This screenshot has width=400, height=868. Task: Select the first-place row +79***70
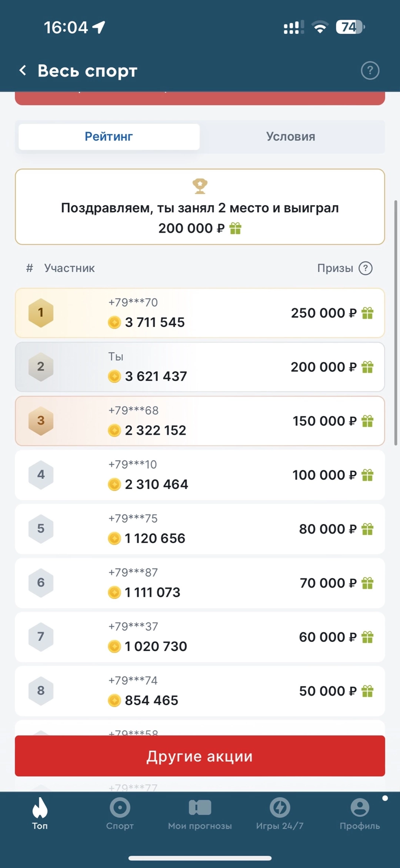200,313
